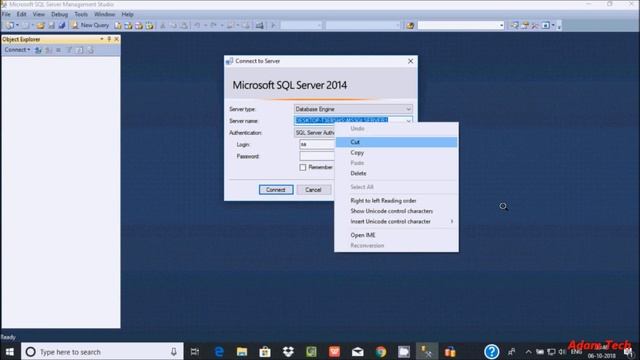Choose Open IME from the context menu
This screenshot has width=640, height=360.
coord(396,235)
